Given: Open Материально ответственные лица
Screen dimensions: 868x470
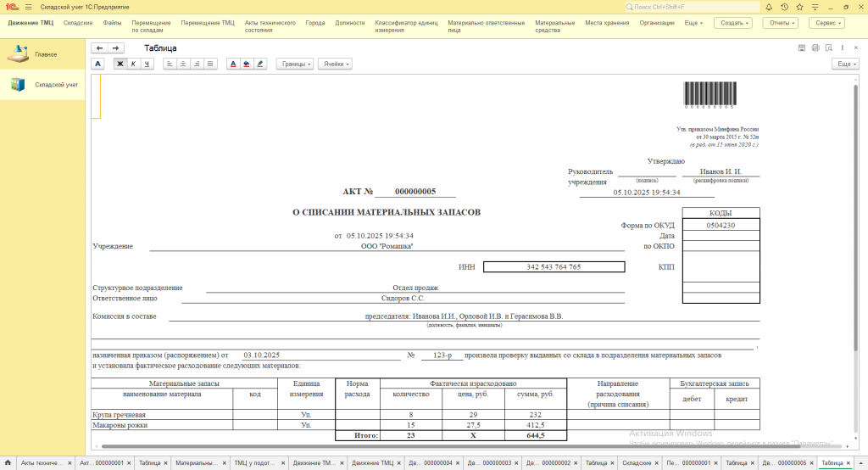Looking at the screenshot, I should (486, 26).
